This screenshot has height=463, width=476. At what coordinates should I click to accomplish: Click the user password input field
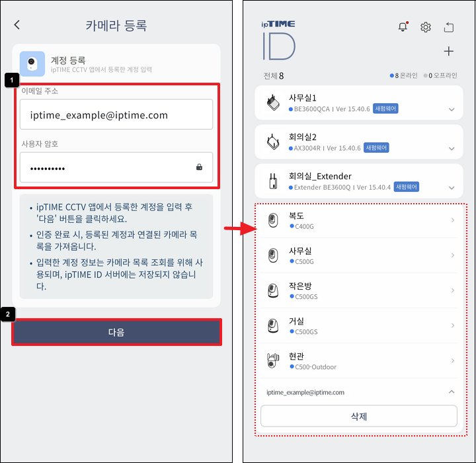(116, 167)
